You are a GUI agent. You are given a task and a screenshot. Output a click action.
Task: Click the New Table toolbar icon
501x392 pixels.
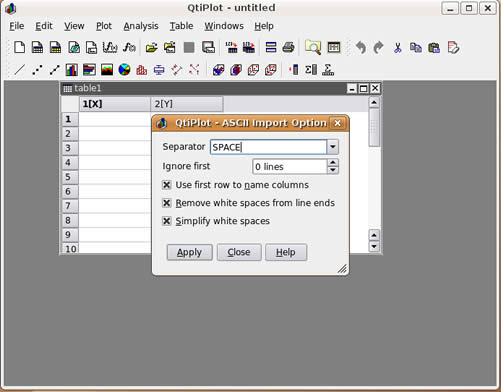[37, 47]
